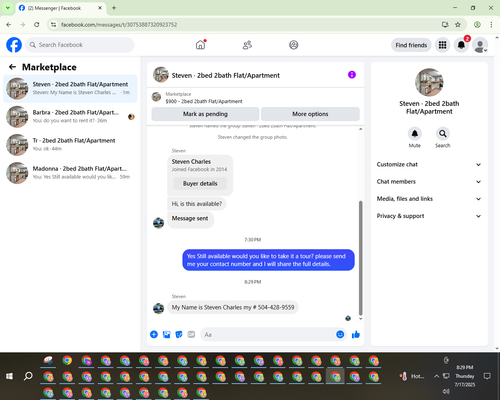Focus the Search Facebook field
Screen dimensions: 500x400
(x=80, y=45)
